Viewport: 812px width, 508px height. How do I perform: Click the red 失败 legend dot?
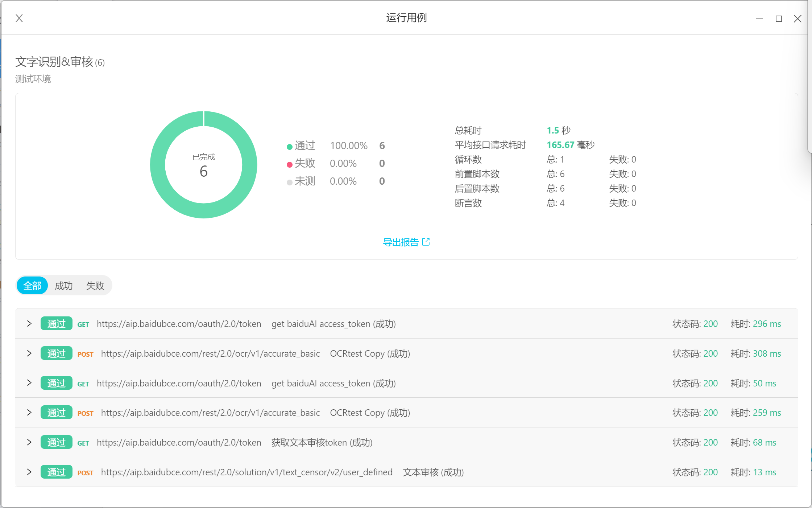pos(289,164)
